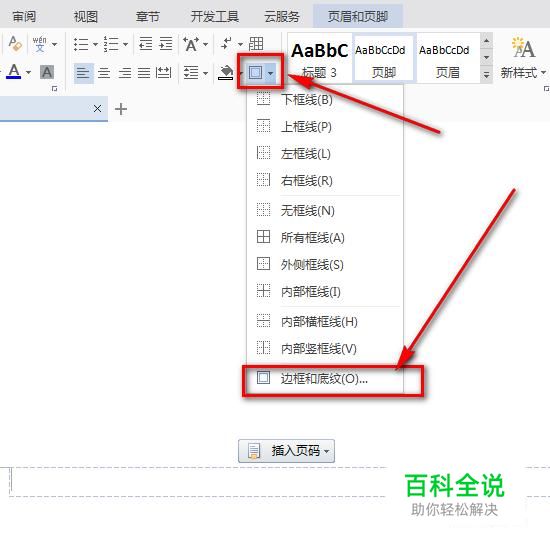Open the 新样式 dropdown arrow

pyautogui.click(x=543, y=73)
